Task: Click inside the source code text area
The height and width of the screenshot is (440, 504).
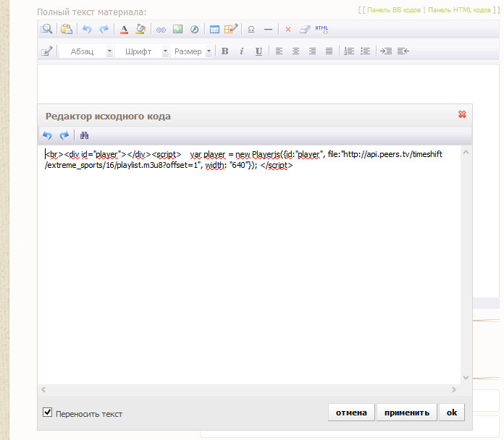Action: point(249,265)
